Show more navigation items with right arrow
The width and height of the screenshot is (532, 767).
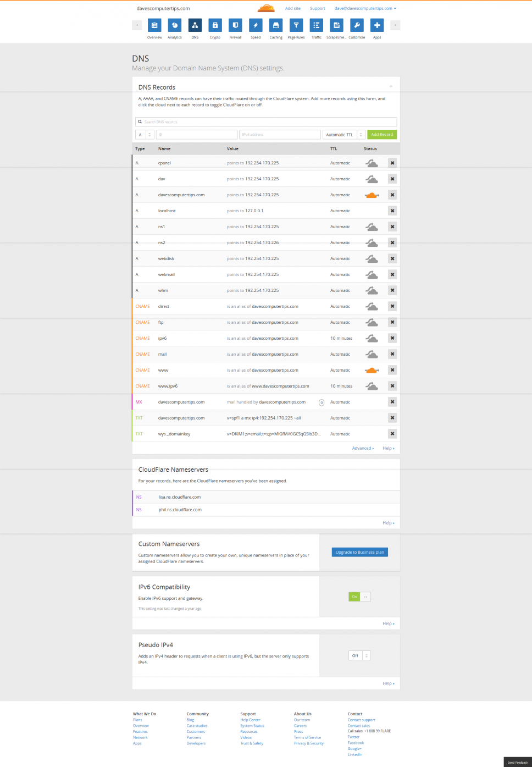tap(395, 25)
